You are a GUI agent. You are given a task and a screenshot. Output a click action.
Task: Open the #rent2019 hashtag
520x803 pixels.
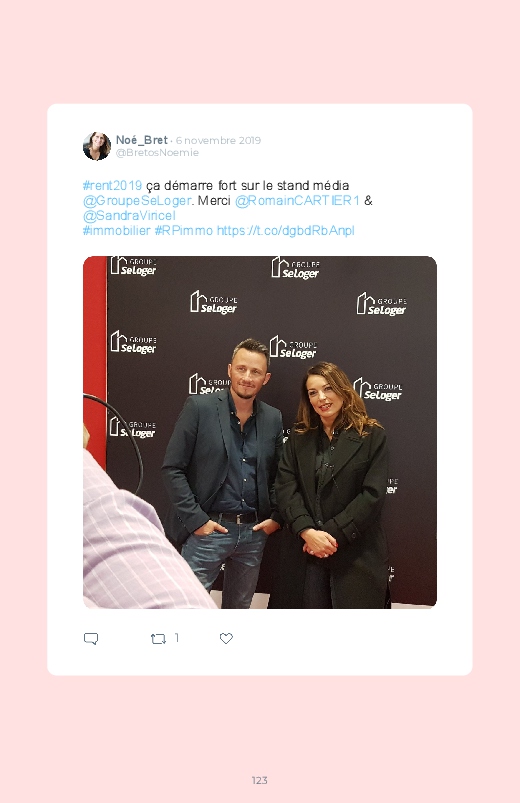112,185
